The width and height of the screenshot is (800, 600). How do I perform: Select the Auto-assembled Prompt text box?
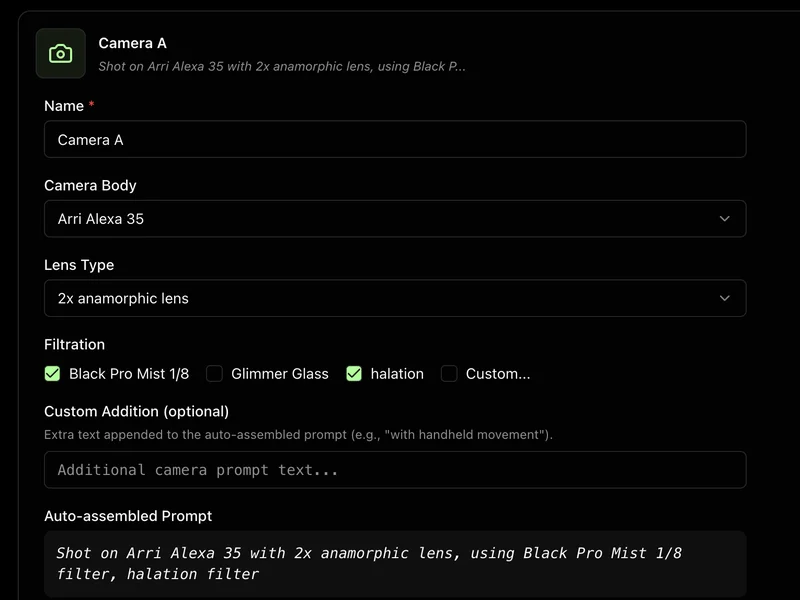click(x=395, y=564)
